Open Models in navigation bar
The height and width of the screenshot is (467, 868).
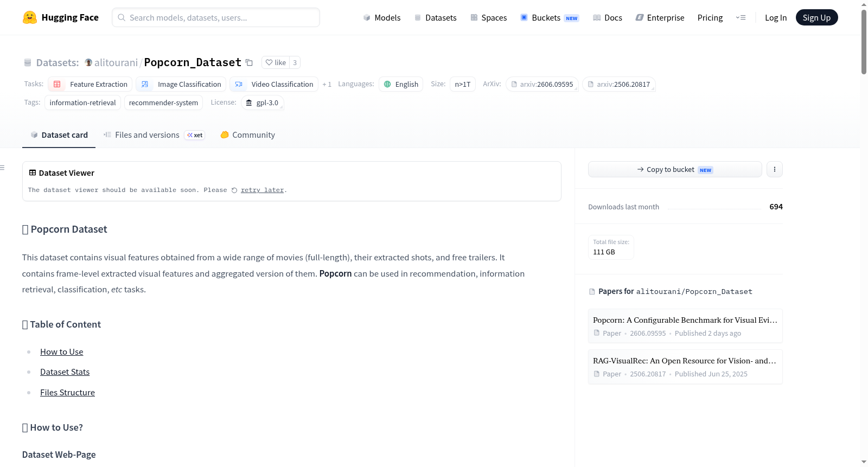pyautogui.click(x=382, y=17)
